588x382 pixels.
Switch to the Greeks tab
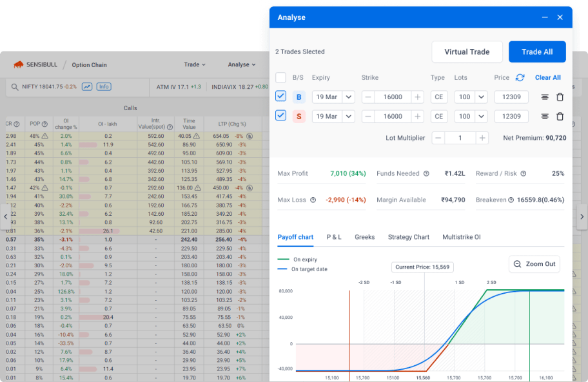(365, 237)
